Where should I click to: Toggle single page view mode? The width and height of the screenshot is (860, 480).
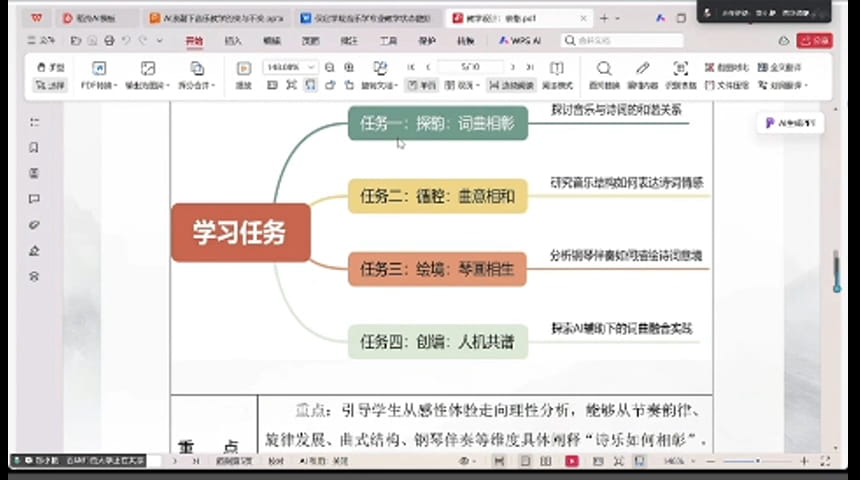click(x=422, y=85)
